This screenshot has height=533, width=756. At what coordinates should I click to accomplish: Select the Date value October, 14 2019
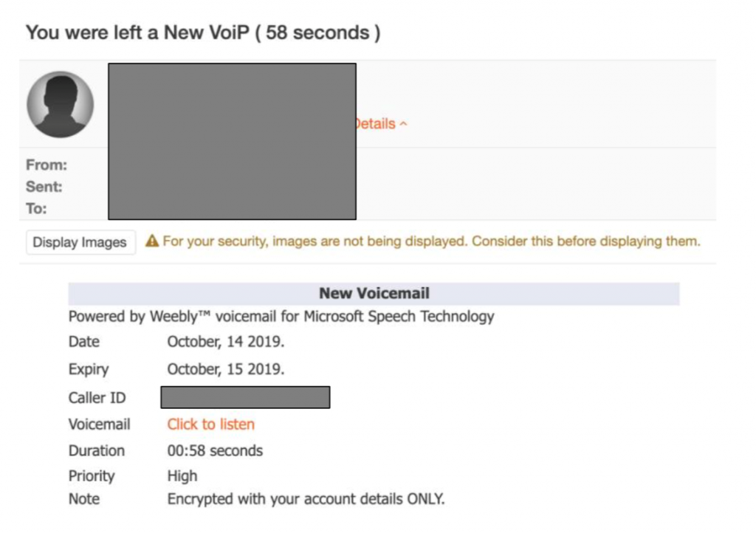click(226, 342)
